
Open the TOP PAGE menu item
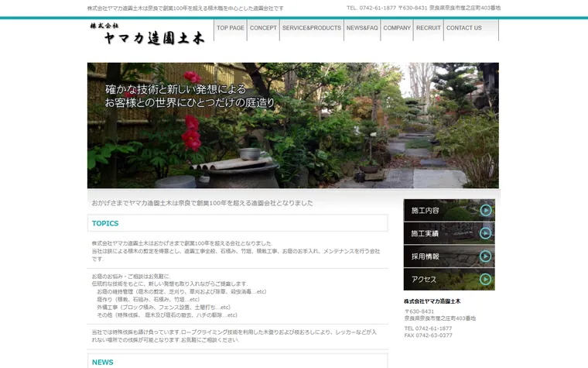(x=231, y=29)
